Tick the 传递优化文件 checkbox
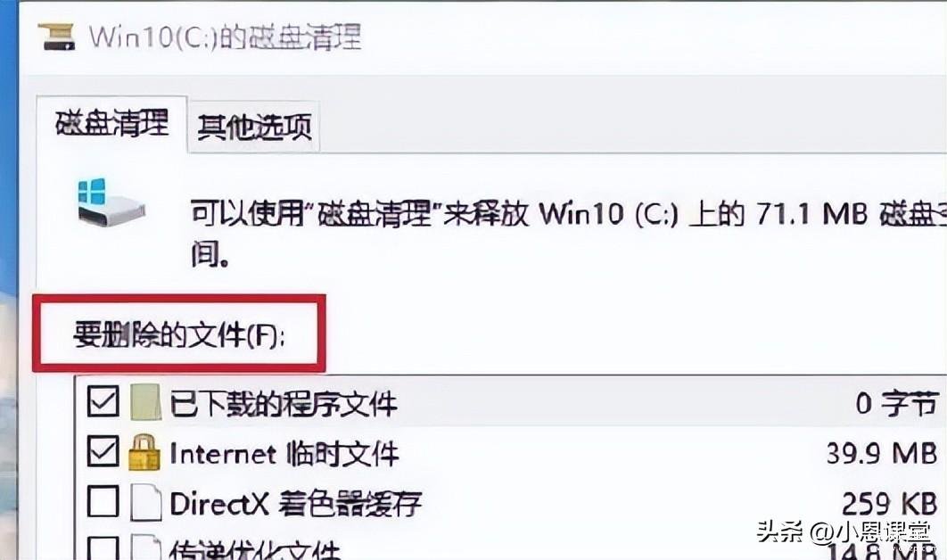 (102, 548)
